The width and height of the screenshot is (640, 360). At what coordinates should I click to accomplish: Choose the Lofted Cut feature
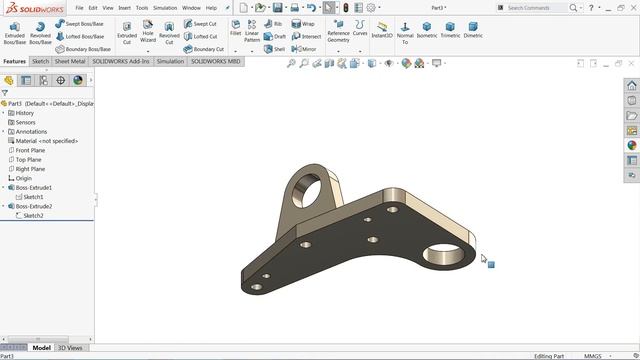(x=200, y=36)
